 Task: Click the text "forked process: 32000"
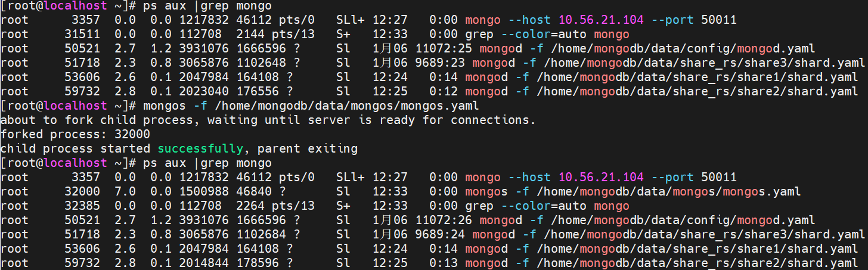(76, 134)
